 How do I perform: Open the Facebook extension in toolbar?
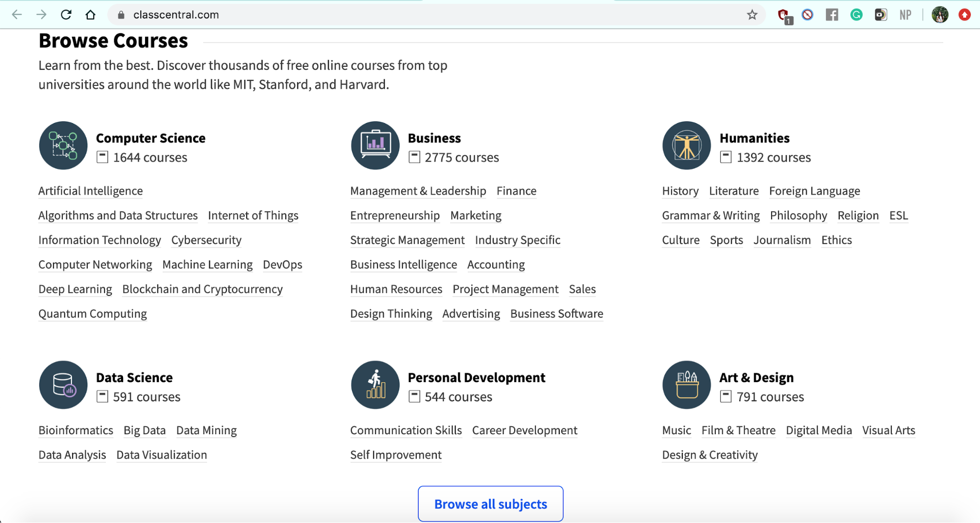pos(832,15)
